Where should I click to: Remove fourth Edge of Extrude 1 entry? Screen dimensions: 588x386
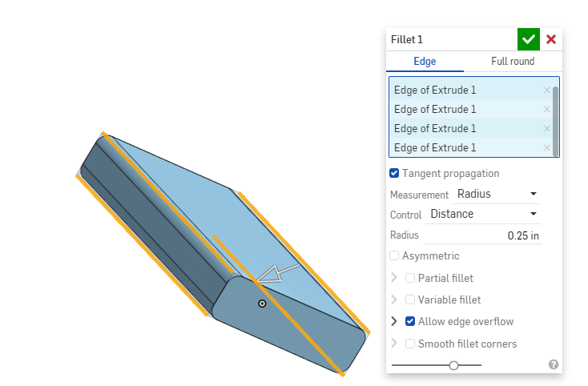(547, 148)
